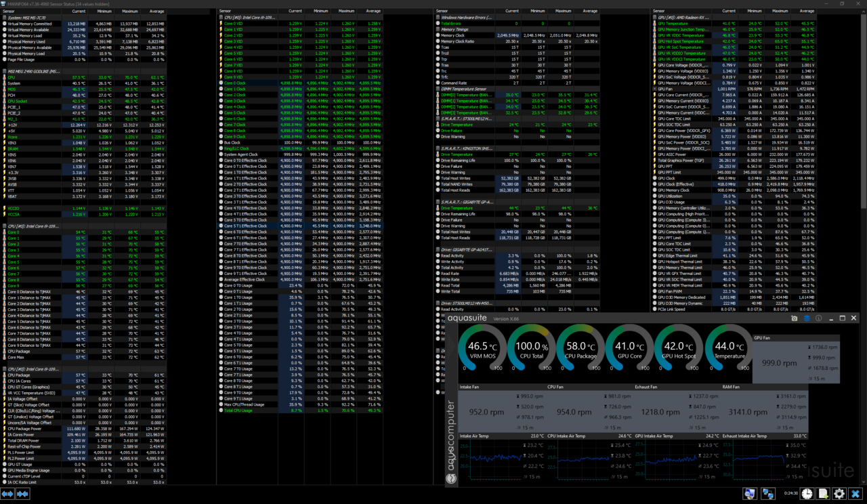Click the aquasuite info icon

pos(818,318)
